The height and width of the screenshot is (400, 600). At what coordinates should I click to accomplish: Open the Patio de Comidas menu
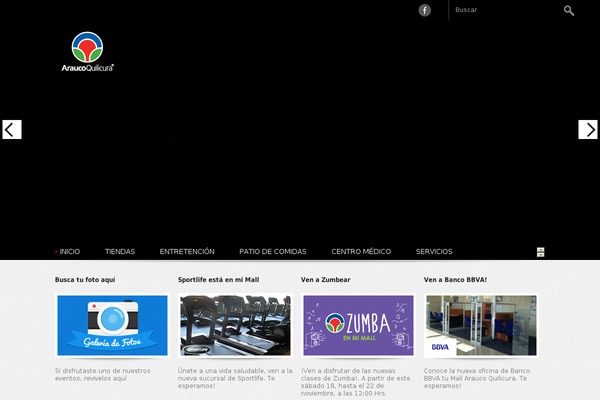(273, 252)
